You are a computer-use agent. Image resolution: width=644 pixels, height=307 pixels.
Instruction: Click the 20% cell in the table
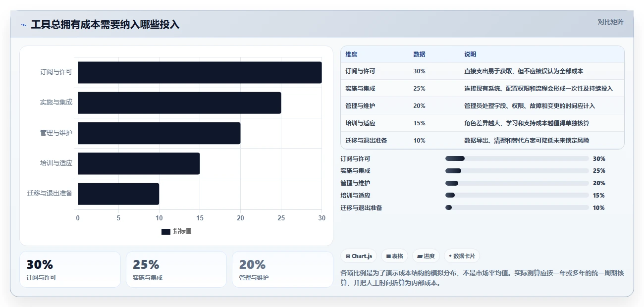[x=419, y=106]
